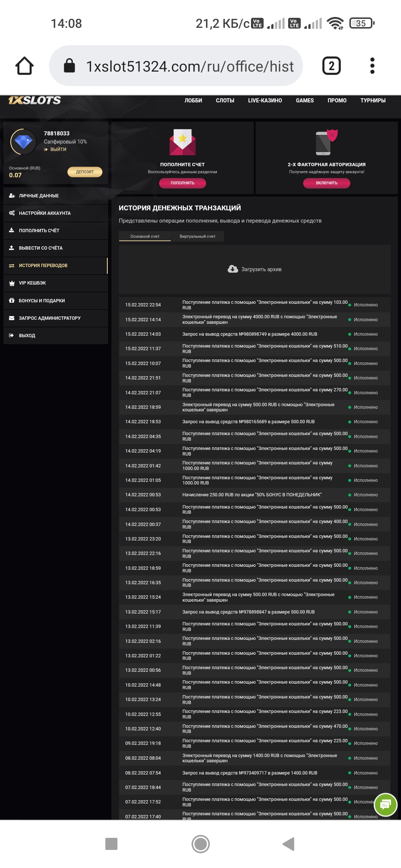Image resolution: width=401 pixels, height=868 pixels.
Task: Open the LIVE-КАЗИНО menu item
Action: click(265, 101)
